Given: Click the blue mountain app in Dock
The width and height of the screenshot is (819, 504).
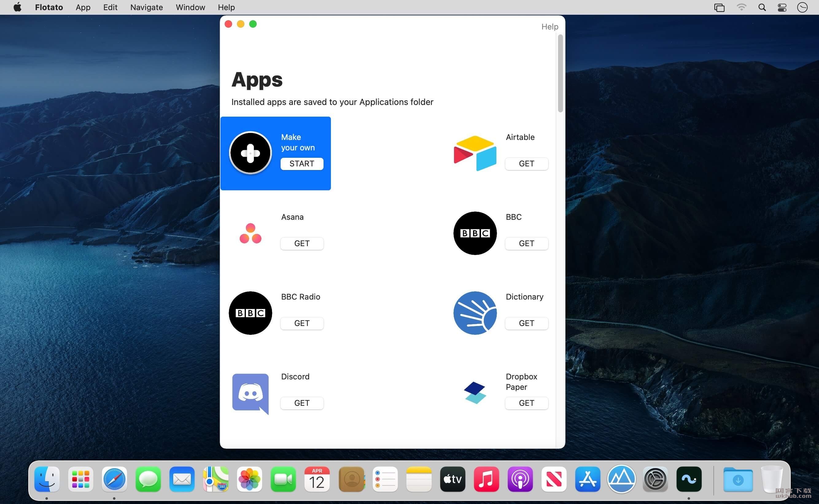Looking at the screenshot, I should click(622, 479).
